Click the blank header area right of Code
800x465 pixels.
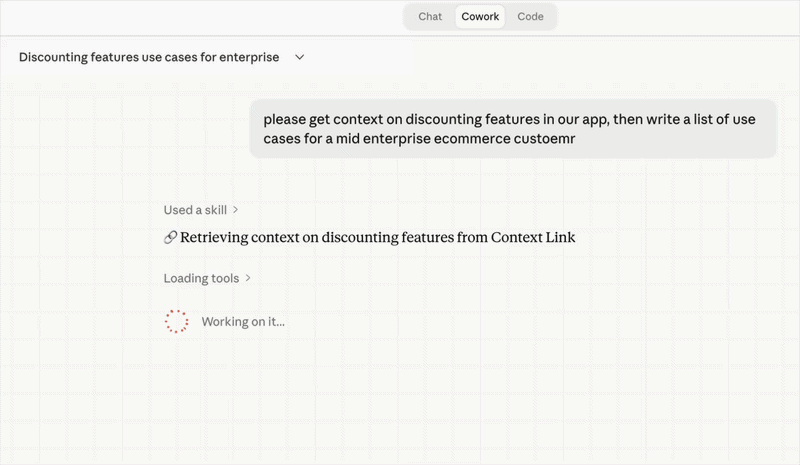tap(680, 17)
